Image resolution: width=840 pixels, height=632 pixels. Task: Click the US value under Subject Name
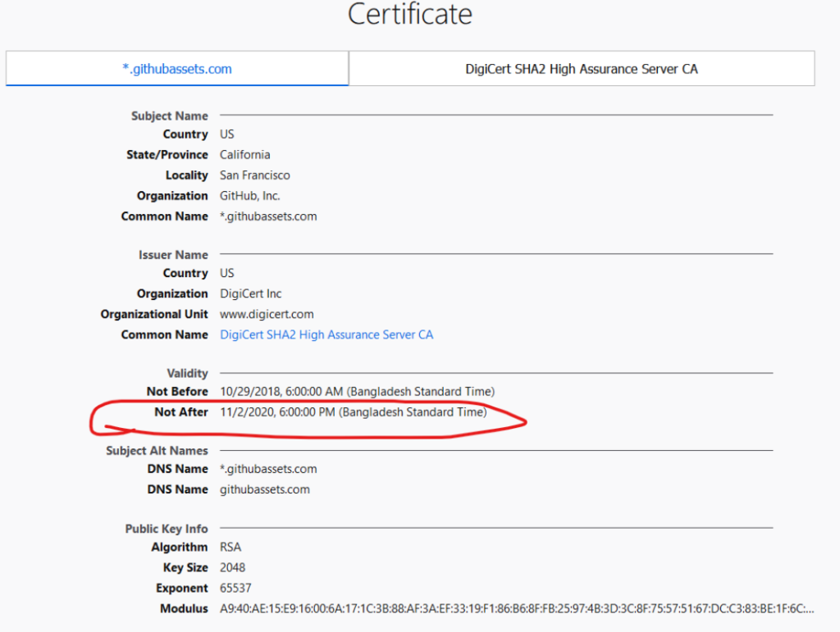coord(227,134)
